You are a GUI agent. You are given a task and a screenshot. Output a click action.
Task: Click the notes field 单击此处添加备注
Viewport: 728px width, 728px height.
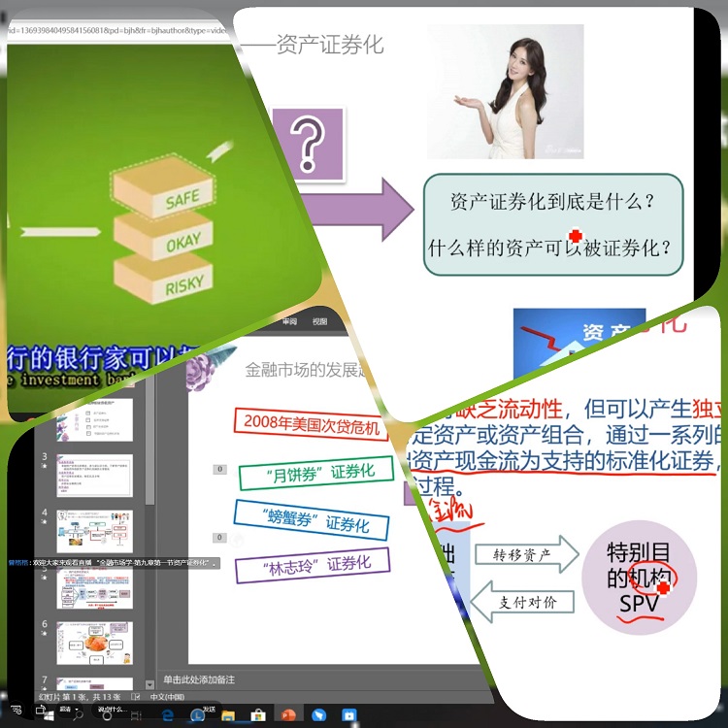pyautogui.click(x=199, y=679)
